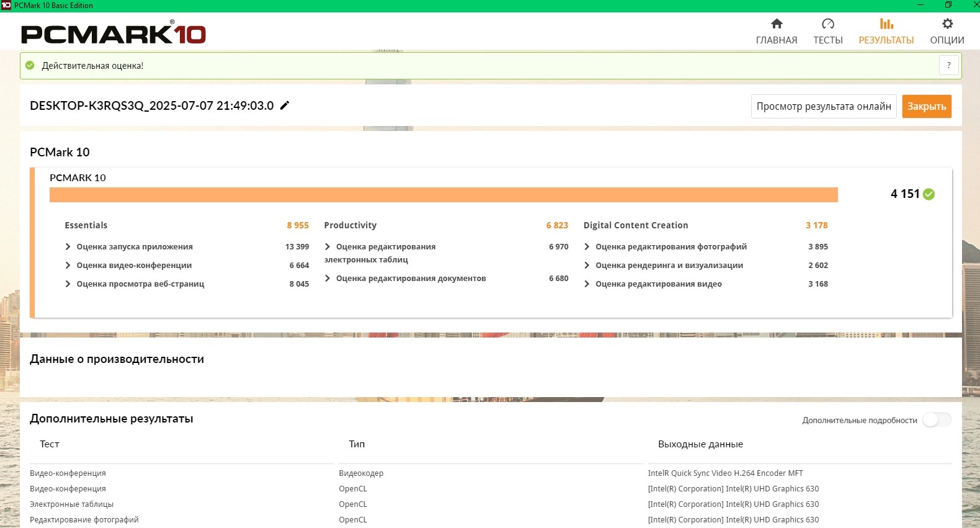The width and height of the screenshot is (980, 528).
Task: Click the green check icon in validity banner
Action: pyautogui.click(x=30, y=65)
